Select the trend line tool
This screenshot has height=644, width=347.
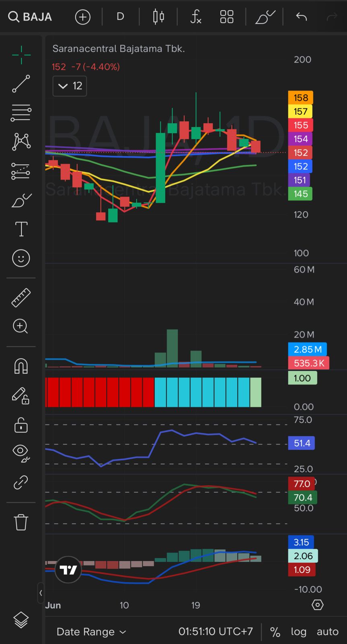[x=21, y=84]
